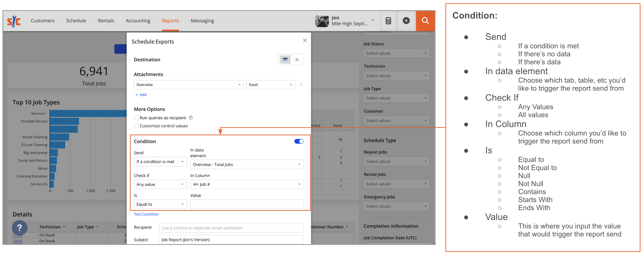Open the calculator icon in header
This screenshot has height=255, width=644.
pos(388,21)
